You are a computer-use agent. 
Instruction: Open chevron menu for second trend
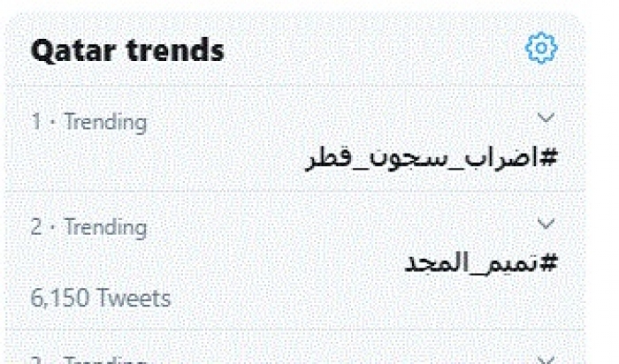pyautogui.click(x=547, y=224)
